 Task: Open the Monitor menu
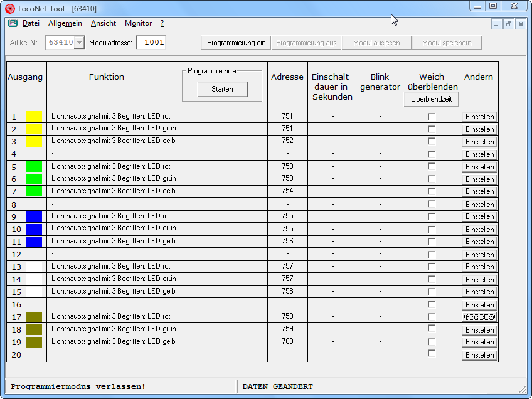tap(139, 23)
